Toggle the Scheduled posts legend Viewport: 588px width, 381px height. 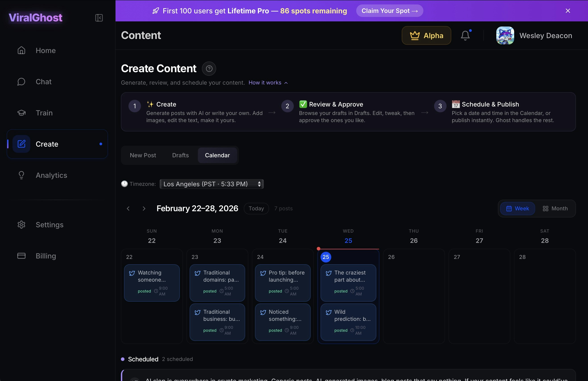coord(143,359)
